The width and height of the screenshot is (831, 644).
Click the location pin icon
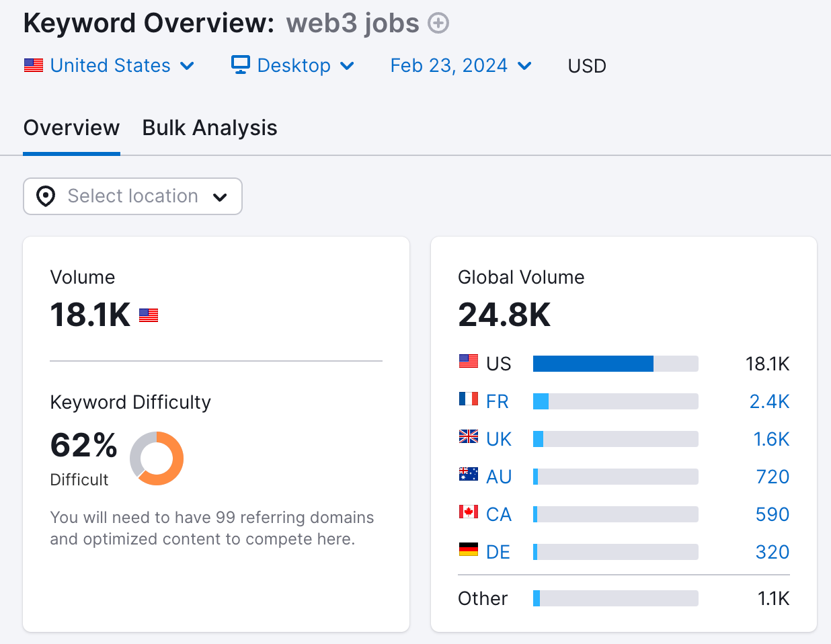click(x=46, y=196)
